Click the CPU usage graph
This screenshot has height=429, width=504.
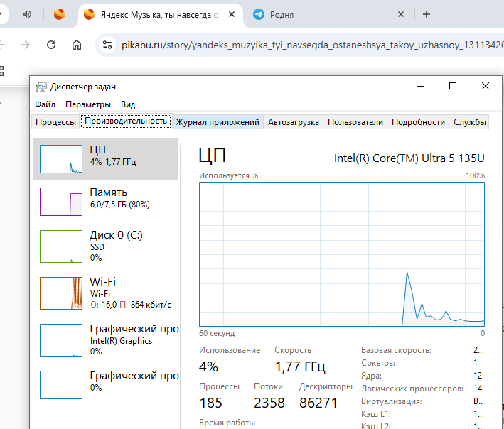[x=342, y=254]
